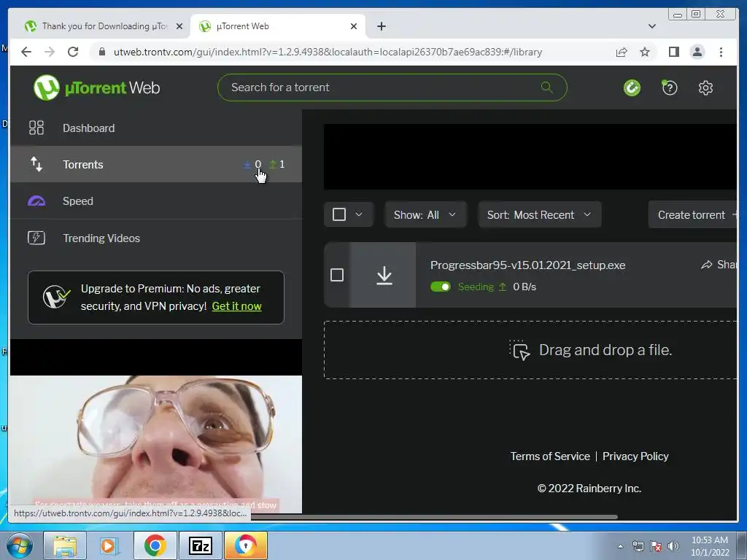Open the green refresh/update icon in header

pos(632,87)
